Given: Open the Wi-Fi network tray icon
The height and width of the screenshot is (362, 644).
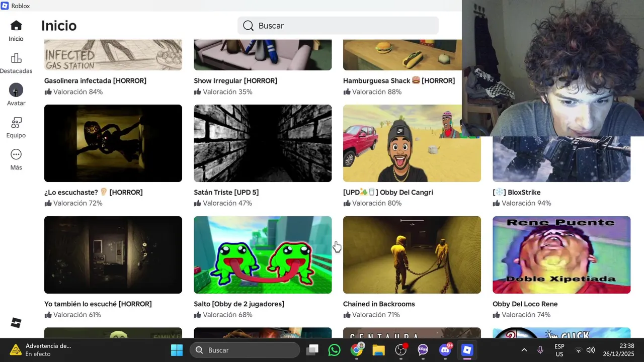Looking at the screenshot, I should (579, 350).
